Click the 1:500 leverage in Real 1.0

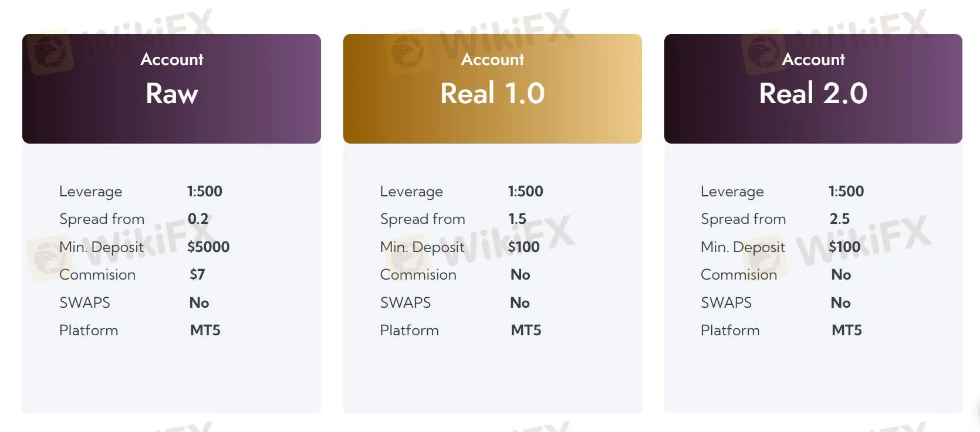coord(525,191)
